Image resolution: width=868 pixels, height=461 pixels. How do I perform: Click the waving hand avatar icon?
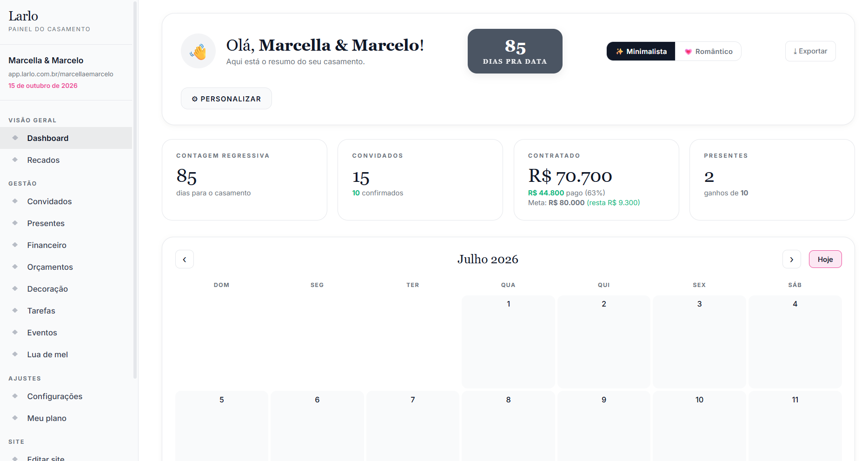coord(198,51)
